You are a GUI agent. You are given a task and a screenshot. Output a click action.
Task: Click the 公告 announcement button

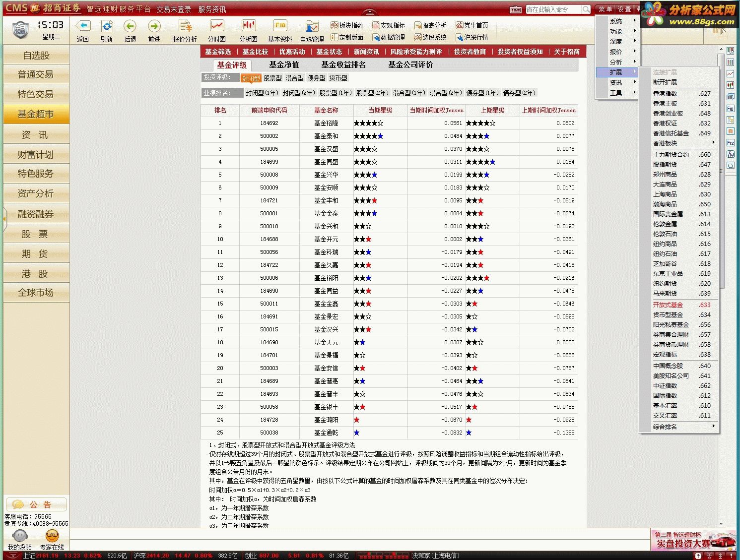pos(36,504)
